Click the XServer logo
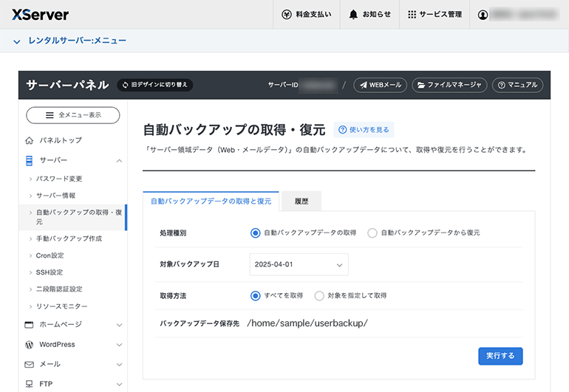The image size is (569, 392). 40,15
